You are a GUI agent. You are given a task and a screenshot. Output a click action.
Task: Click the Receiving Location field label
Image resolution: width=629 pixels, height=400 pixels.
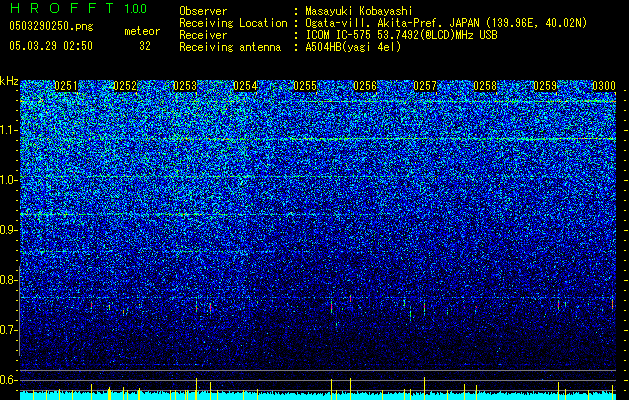[x=233, y=23]
